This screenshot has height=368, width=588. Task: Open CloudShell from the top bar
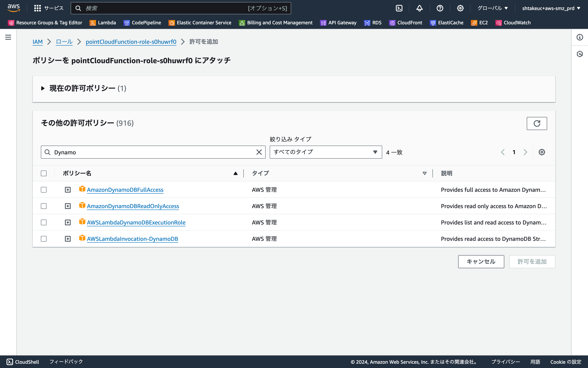(399, 8)
